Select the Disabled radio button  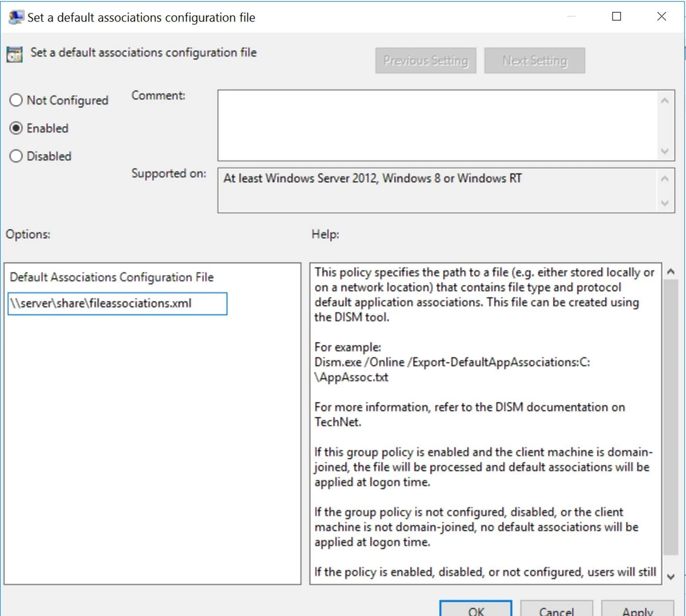(x=16, y=156)
